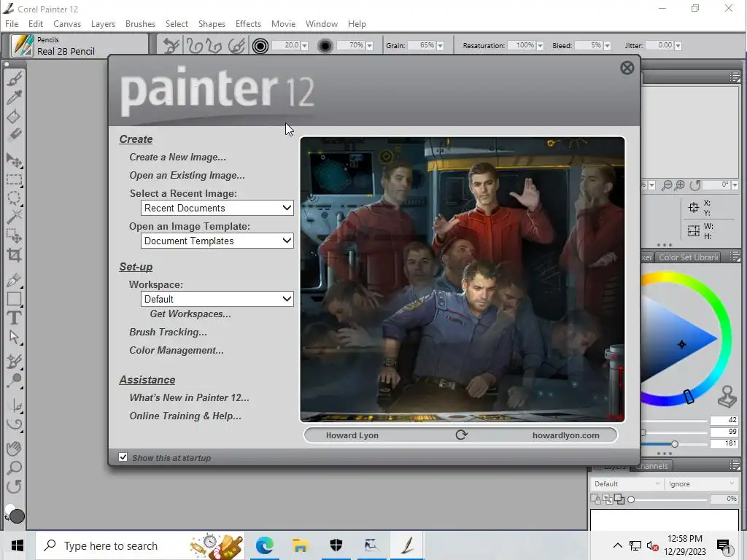Screen dimensions: 747x560
Task: Click Get Workspaces link
Action: pos(190,314)
